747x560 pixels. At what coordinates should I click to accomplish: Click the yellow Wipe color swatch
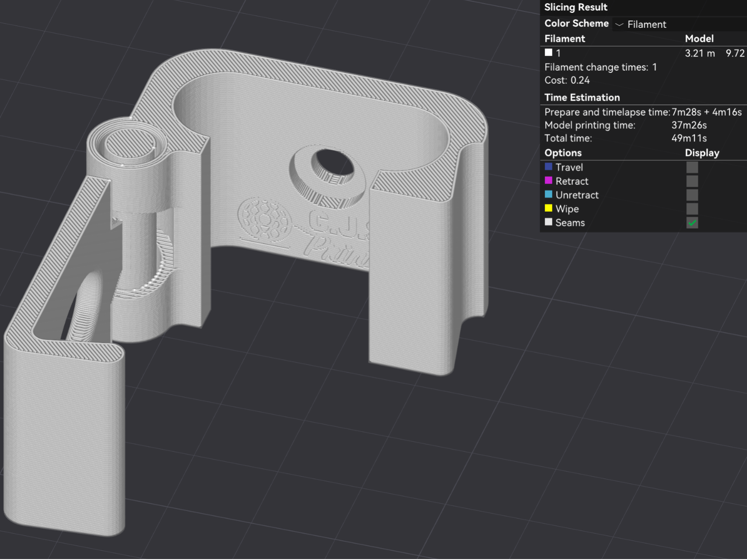[x=548, y=208]
